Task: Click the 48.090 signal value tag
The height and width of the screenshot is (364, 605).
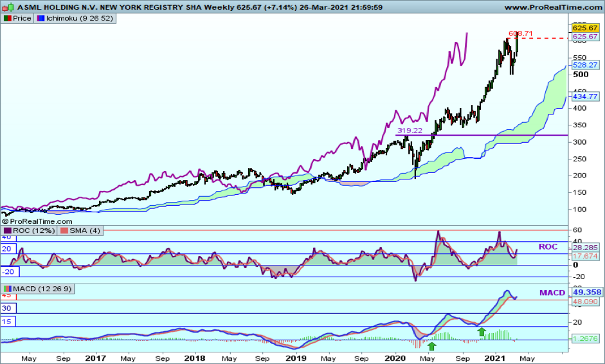Action: point(585,302)
